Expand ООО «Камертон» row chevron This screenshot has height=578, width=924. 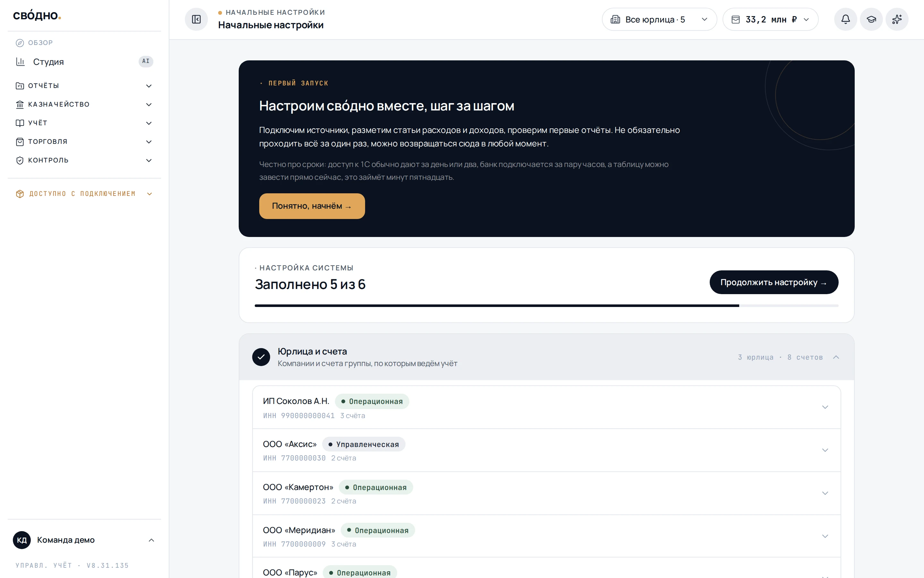point(825,493)
